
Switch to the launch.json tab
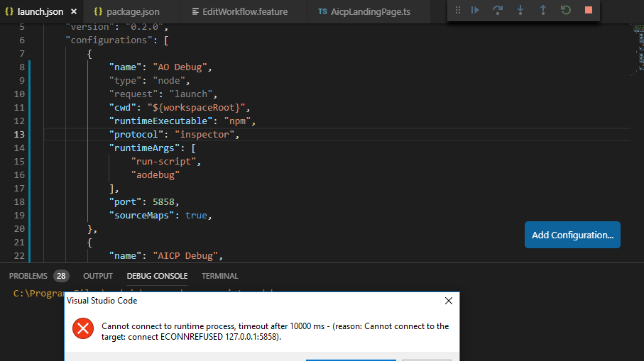[40, 11]
